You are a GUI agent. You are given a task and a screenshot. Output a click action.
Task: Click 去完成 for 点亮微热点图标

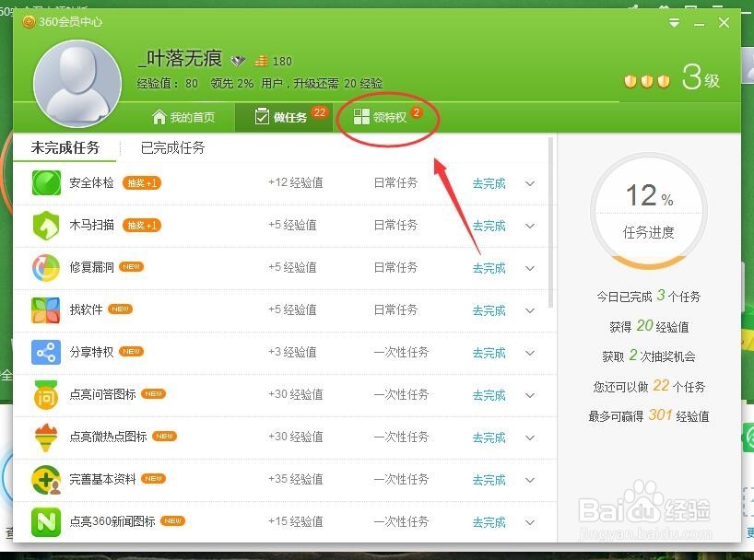[489, 437]
